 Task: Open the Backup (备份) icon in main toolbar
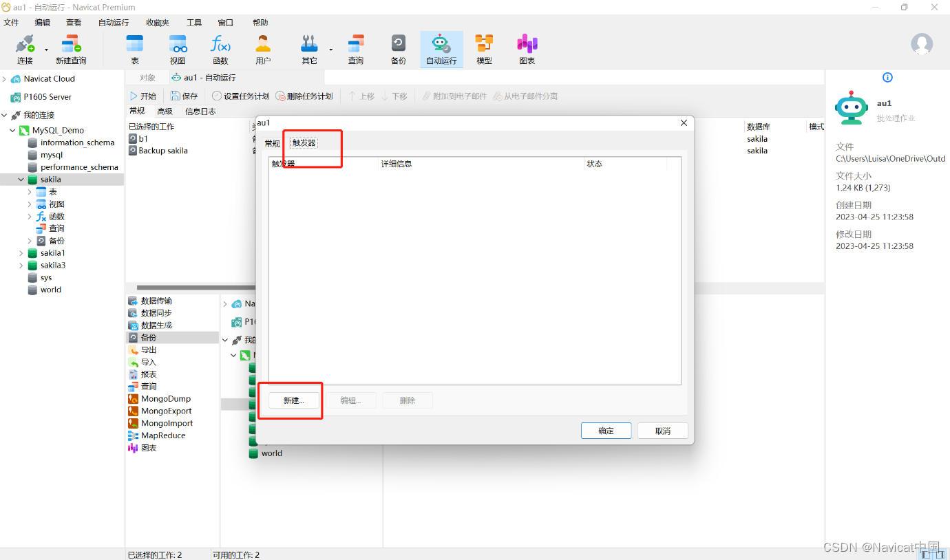click(x=399, y=44)
